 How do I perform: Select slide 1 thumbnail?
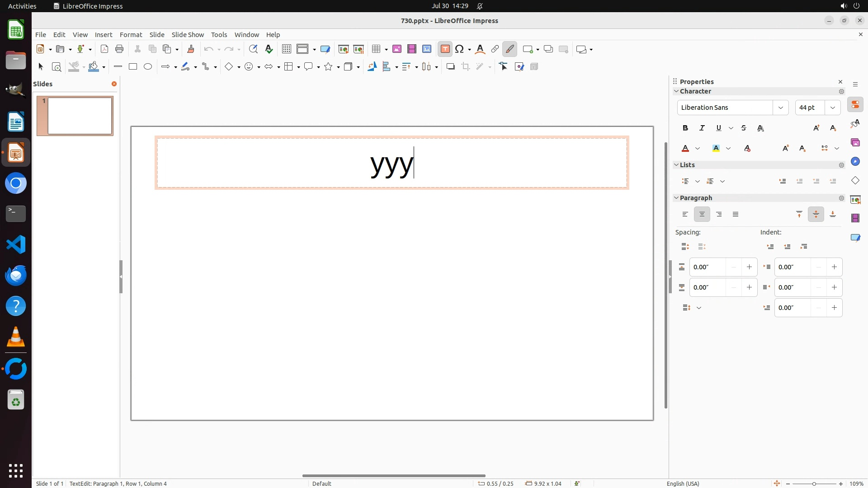pos(80,116)
